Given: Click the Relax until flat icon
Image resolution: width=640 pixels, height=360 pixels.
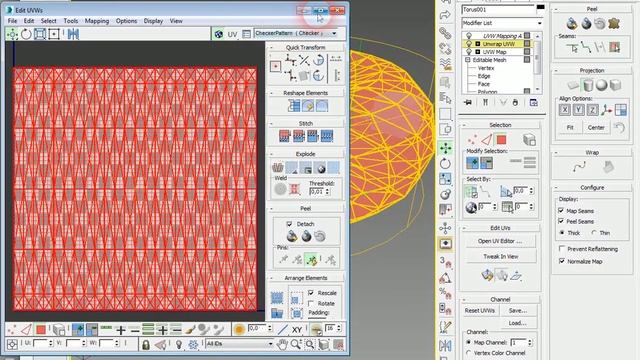Looking at the screenshot, I should pos(308,106).
